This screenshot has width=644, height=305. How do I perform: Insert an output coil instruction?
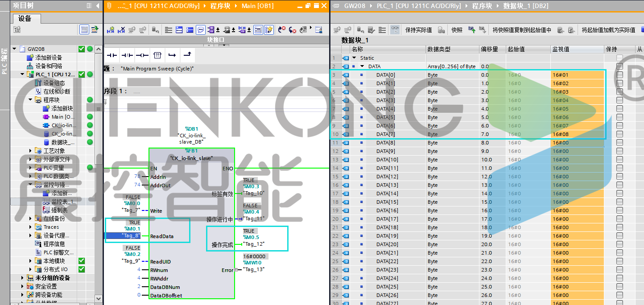(142, 55)
